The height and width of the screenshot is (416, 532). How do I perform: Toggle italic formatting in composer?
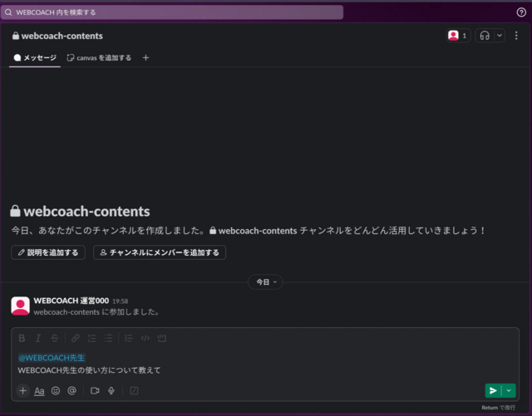pos(38,338)
